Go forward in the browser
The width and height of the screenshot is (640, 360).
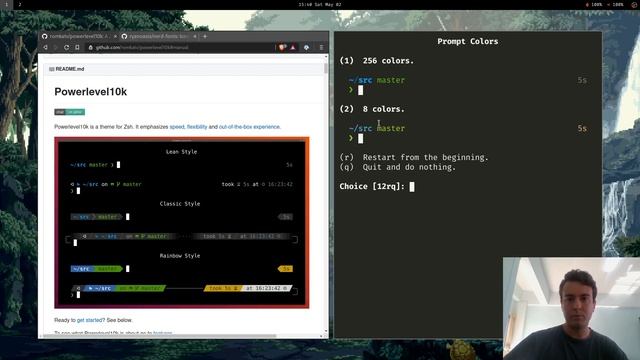point(56,47)
